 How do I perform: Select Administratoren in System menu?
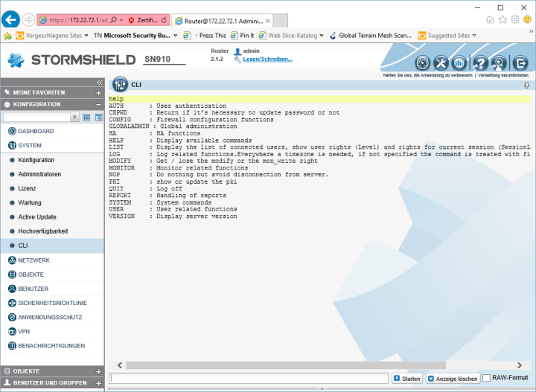pos(39,174)
